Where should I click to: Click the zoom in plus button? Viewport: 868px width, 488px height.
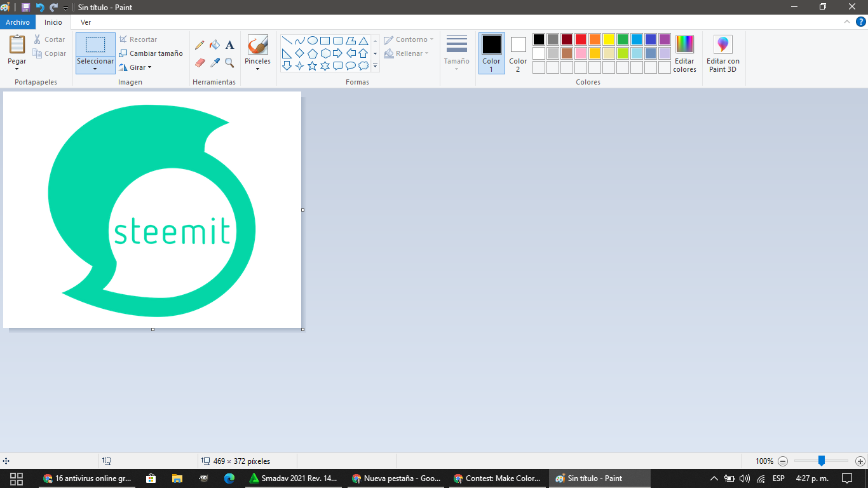pyautogui.click(x=860, y=461)
